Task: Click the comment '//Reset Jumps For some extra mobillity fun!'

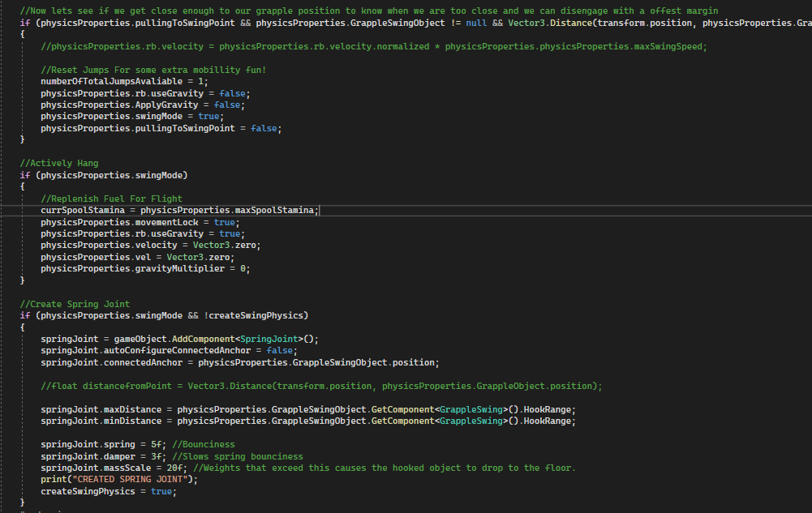Action: (x=153, y=70)
